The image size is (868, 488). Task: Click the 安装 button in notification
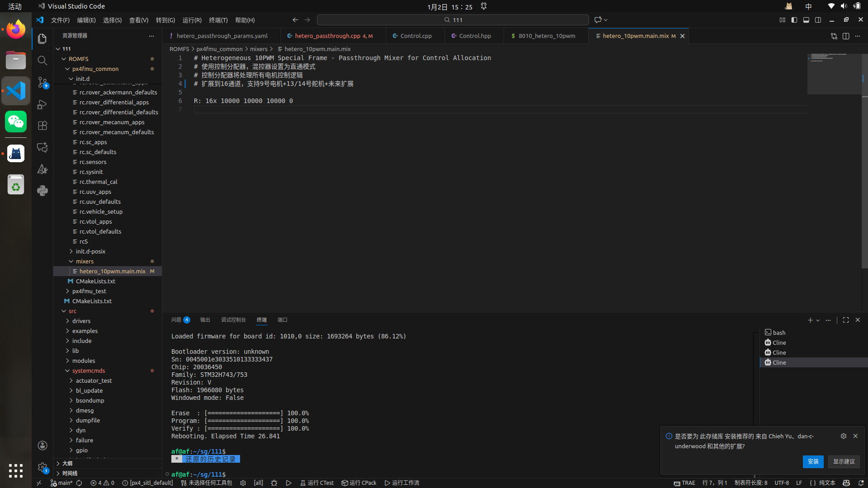(x=813, y=461)
